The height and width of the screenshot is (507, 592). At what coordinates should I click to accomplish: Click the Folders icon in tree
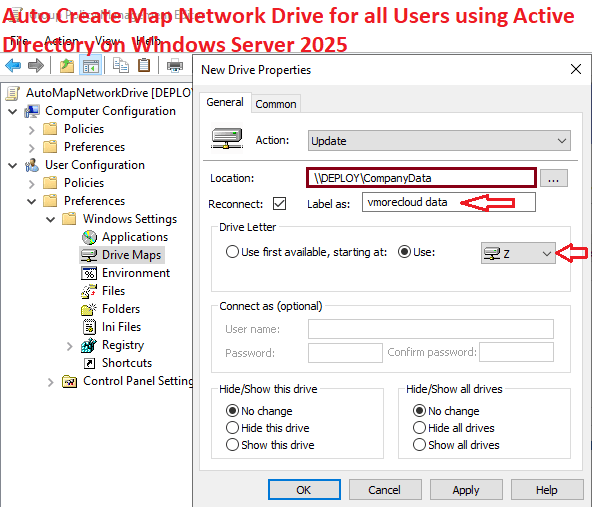[x=89, y=309]
